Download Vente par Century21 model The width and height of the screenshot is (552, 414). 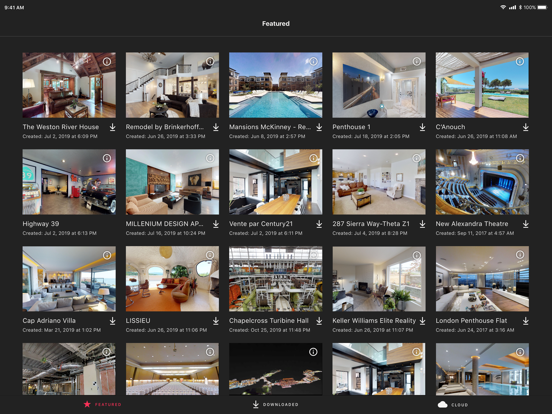pyautogui.click(x=319, y=224)
